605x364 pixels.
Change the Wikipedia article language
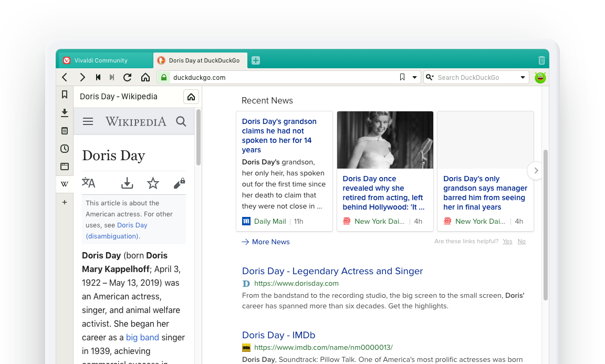click(x=88, y=182)
